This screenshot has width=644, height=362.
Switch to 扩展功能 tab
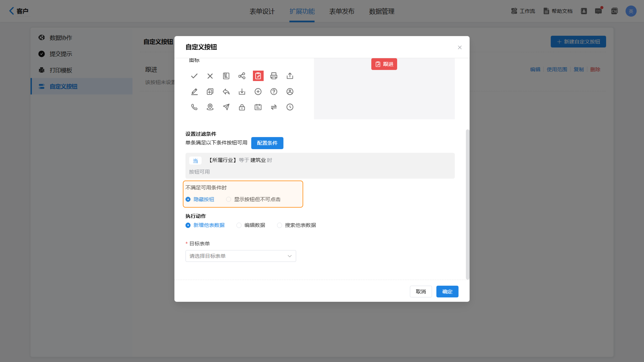[302, 11]
